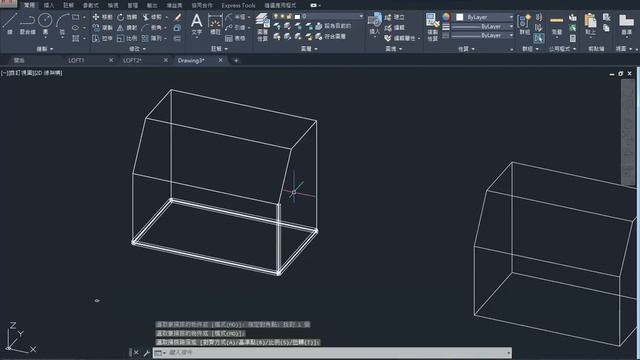Open the Quick Calculator icon
The width and height of the screenshot is (640, 360).
pos(573,38)
